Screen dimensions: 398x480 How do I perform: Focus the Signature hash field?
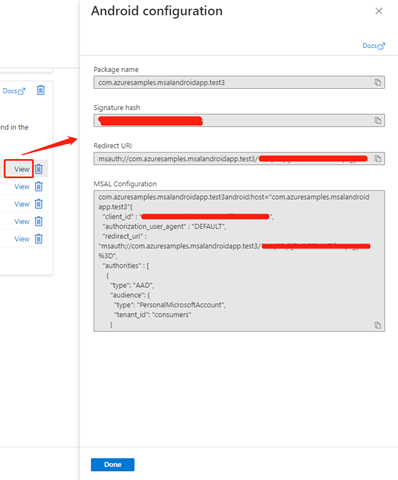239,120
